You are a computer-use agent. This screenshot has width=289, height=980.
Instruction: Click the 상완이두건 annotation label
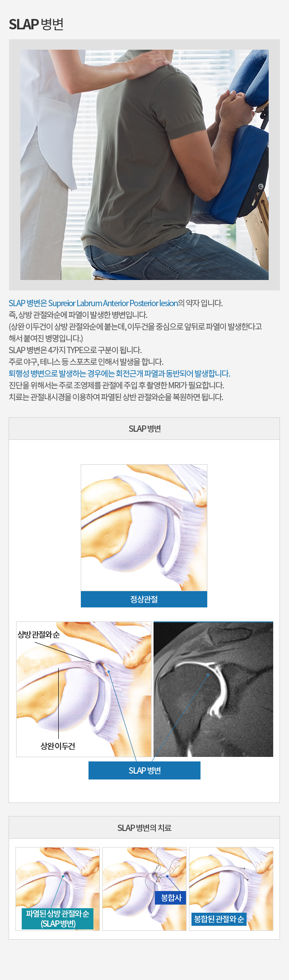pyautogui.click(x=58, y=746)
